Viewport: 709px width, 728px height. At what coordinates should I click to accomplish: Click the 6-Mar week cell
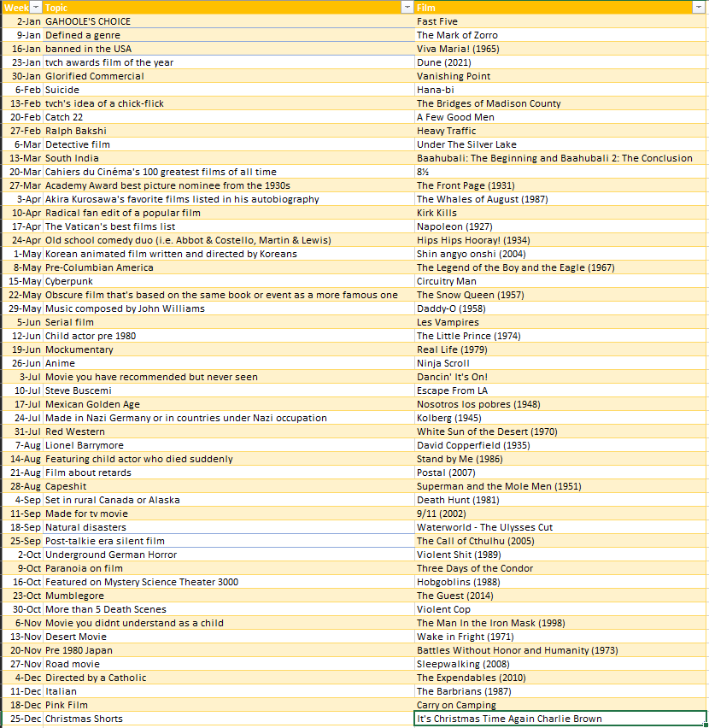click(x=22, y=144)
